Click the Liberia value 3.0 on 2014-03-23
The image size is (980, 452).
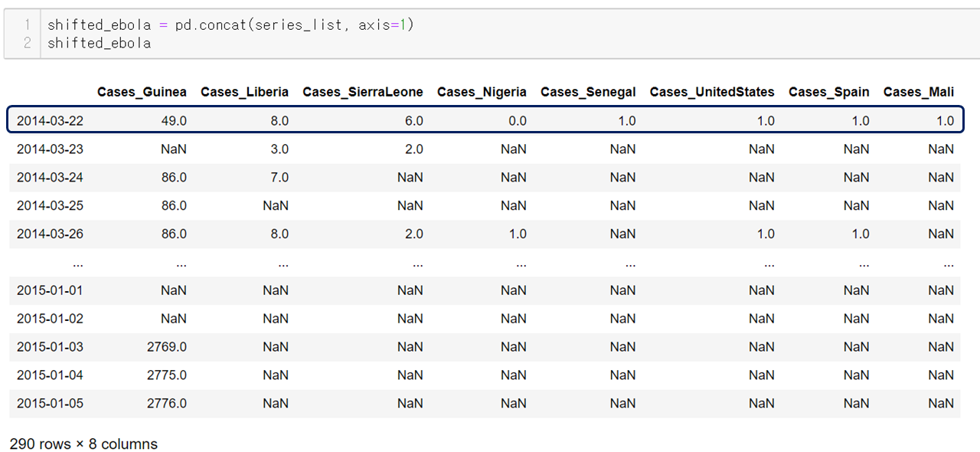(279, 149)
